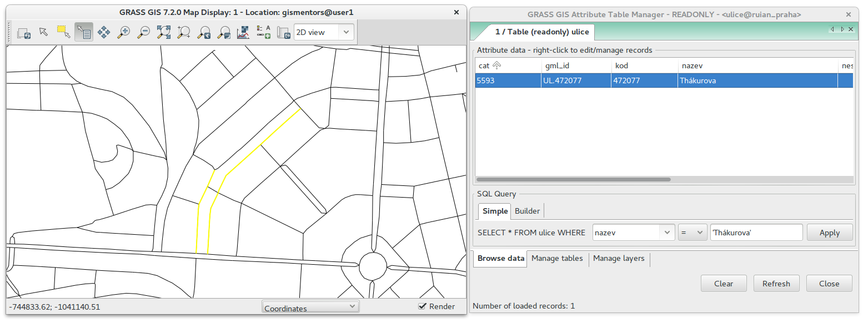Click the Render map display icon

pos(24,33)
